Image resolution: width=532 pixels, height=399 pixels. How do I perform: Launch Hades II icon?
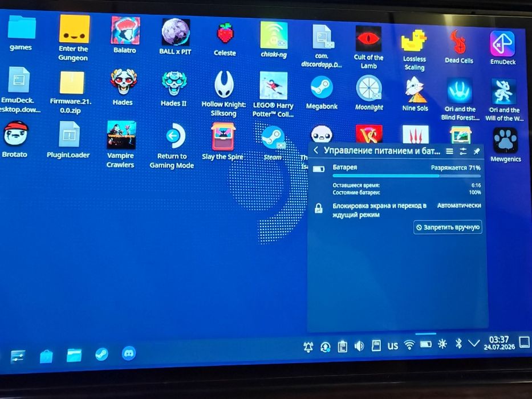coord(174,83)
